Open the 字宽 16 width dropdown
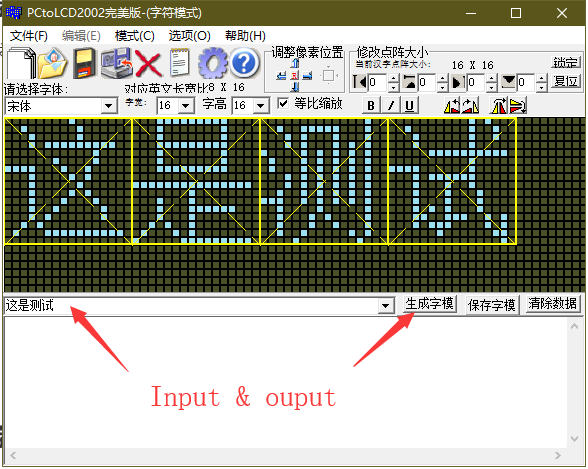The image size is (588, 469). 186,106
